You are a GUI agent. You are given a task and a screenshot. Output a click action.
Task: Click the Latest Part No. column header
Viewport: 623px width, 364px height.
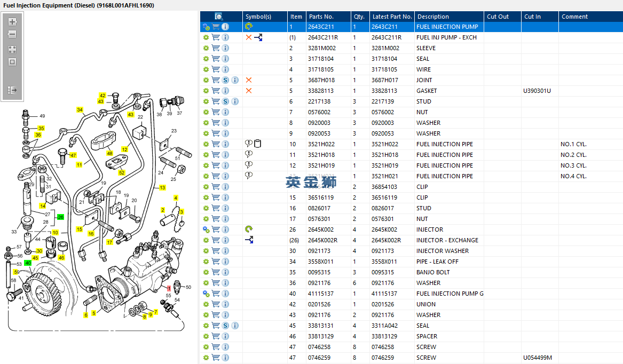[392, 17]
